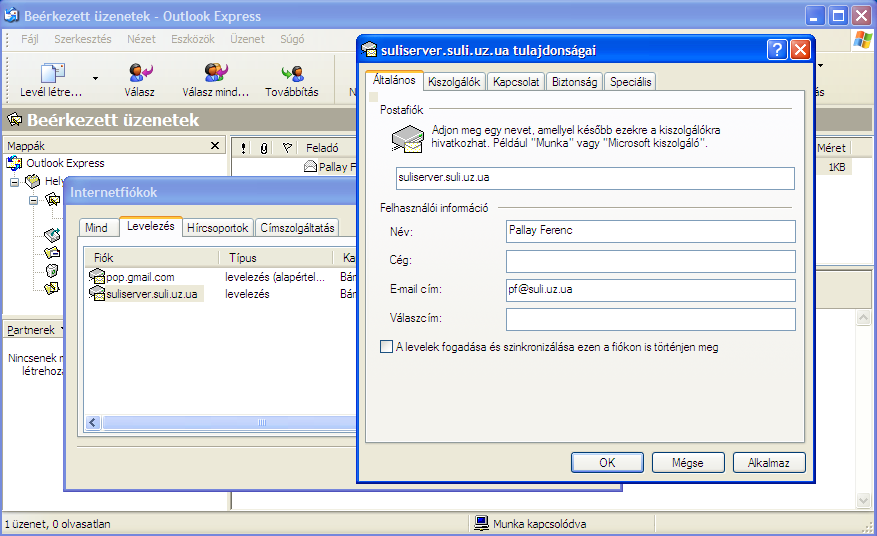Switch to Hírcsoportok tab in Internetfiókok
Image resolution: width=877 pixels, height=536 pixels.
click(218, 228)
